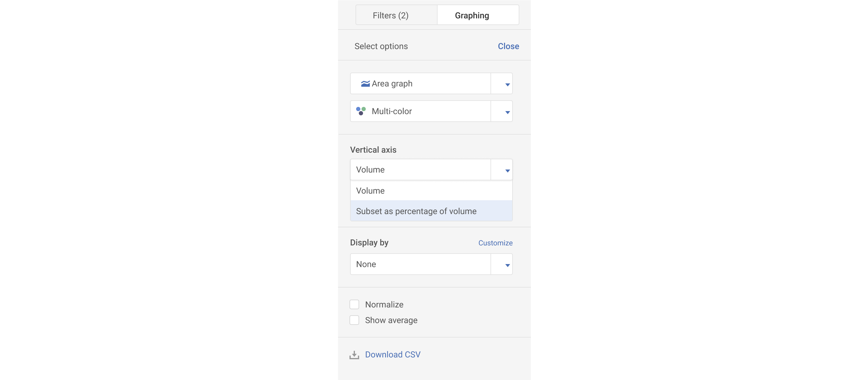The height and width of the screenshot is (380, 868).
Task: Click the Area graph icon
Action: (365, 83)
